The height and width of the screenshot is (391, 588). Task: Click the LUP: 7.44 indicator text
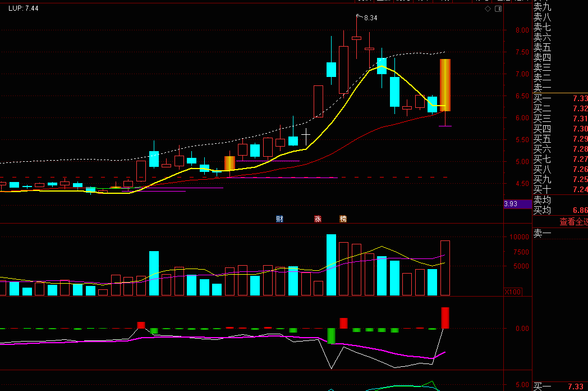pyautogui.click(x=23, y=8)
